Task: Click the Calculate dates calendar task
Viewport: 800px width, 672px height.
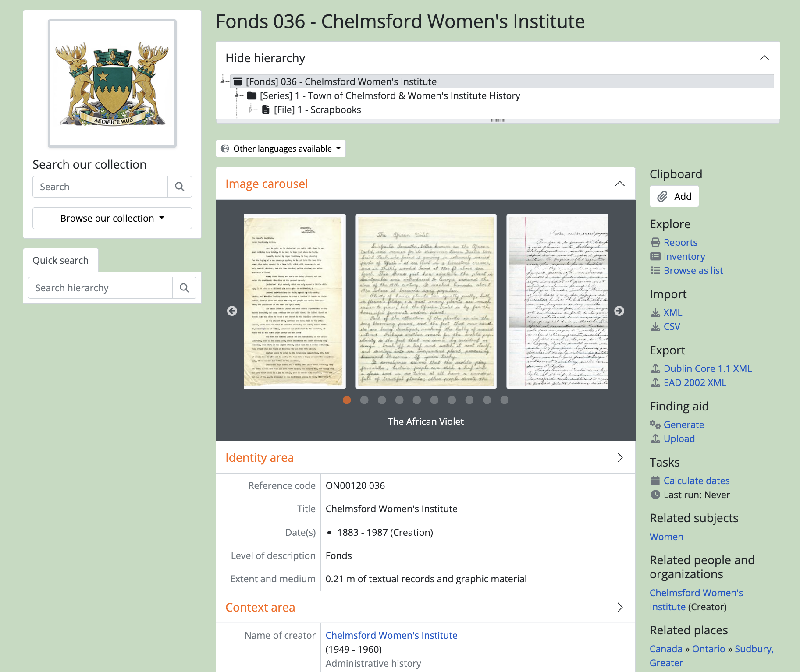Action: tap(696, 481)
